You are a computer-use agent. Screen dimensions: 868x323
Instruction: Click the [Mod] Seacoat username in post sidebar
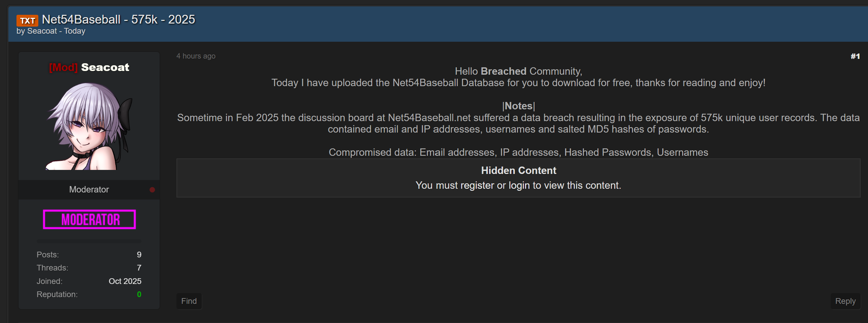(x=89, y=67)
